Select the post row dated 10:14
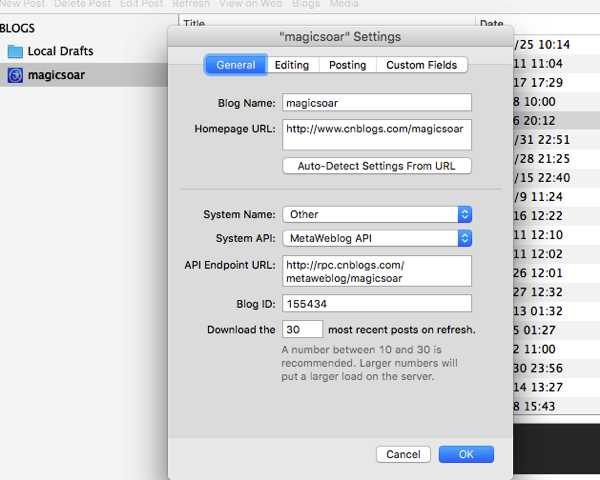Image resolution: width=600 pixels, height=480 pixels. pyautogui.click(x=556, y=44)
